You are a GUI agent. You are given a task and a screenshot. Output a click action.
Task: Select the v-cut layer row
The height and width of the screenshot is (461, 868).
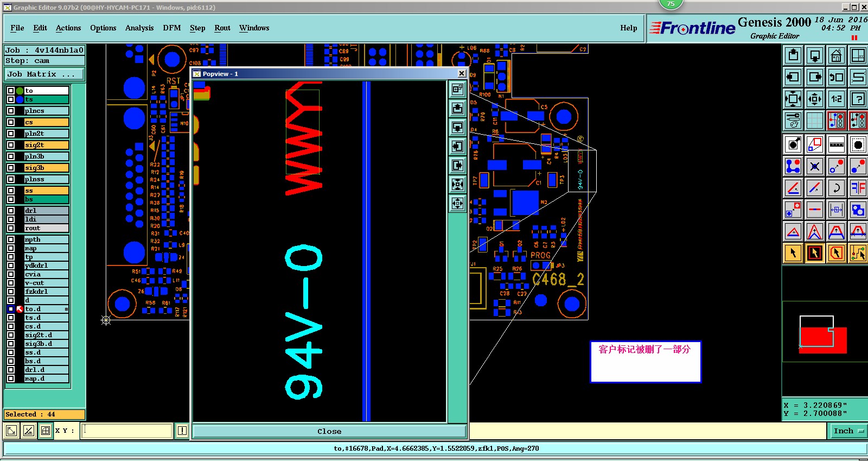(46, 283)
